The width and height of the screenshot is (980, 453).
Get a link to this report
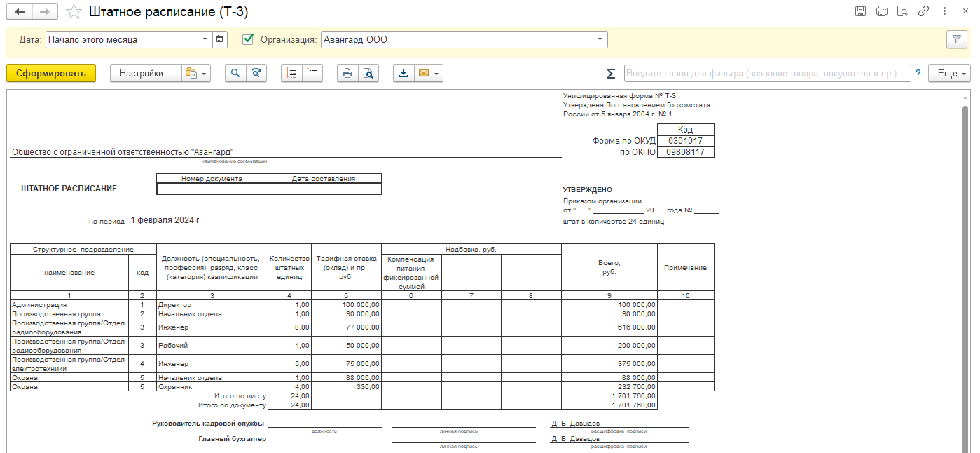923,11
